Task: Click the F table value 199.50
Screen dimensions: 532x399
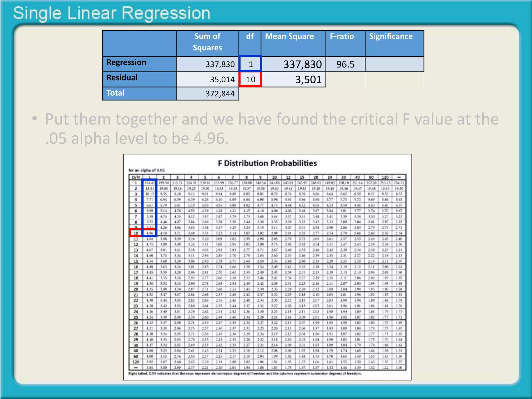Action: [164, 183]
